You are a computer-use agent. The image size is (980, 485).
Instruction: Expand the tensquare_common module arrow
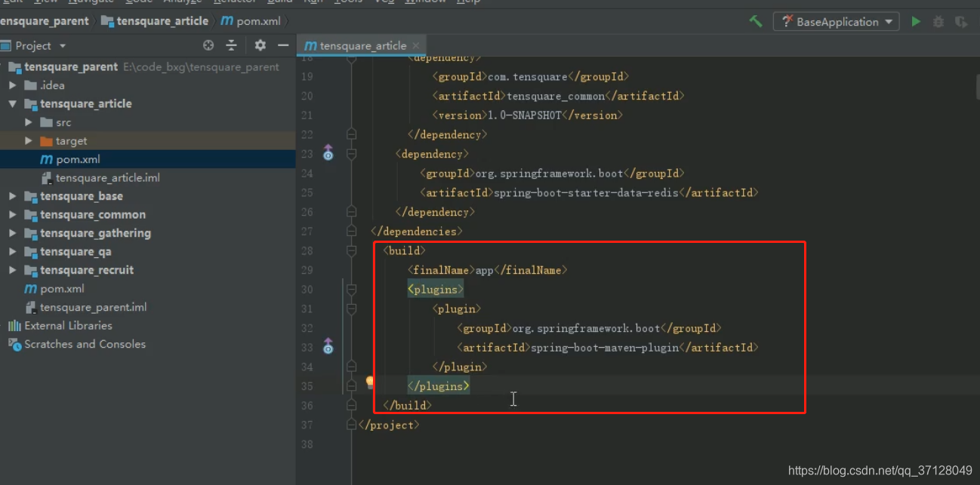[13, 215]
